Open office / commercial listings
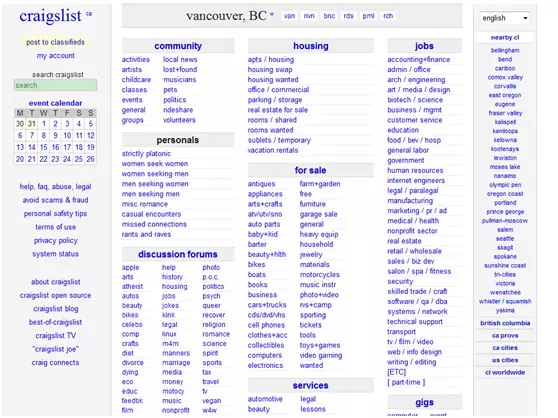Screen dimensions: 558x418 tap(278, 90)
